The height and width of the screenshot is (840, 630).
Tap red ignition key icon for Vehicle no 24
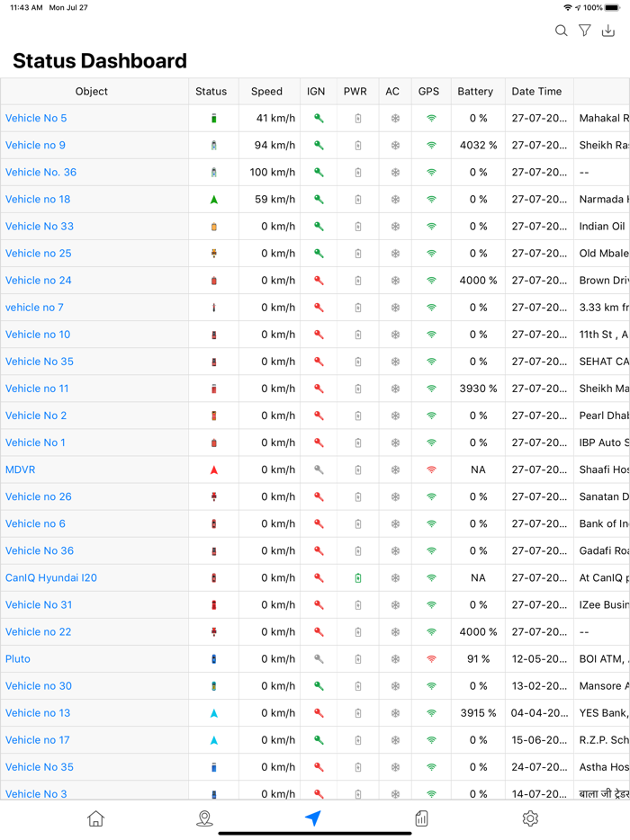[x=319, y=281]
